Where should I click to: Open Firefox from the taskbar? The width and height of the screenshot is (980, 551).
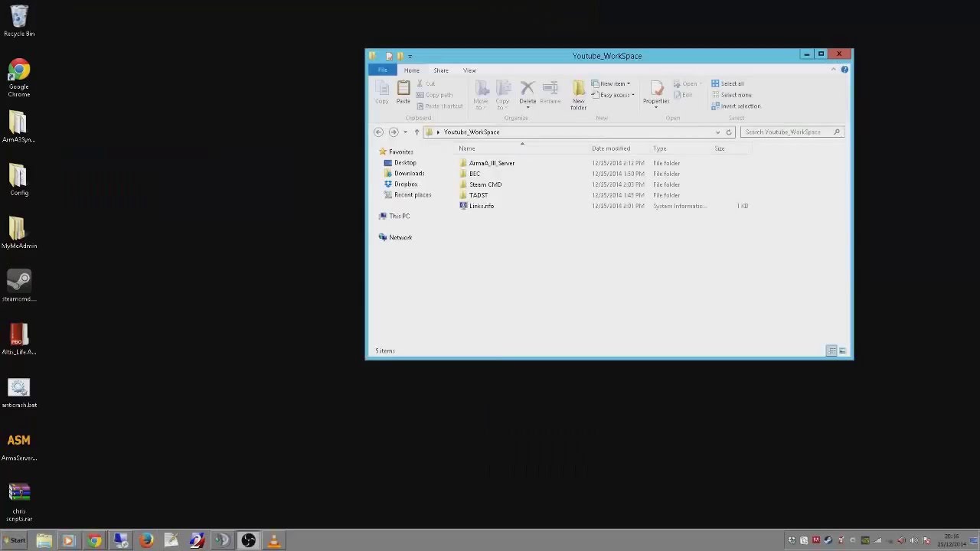point(146,541)
